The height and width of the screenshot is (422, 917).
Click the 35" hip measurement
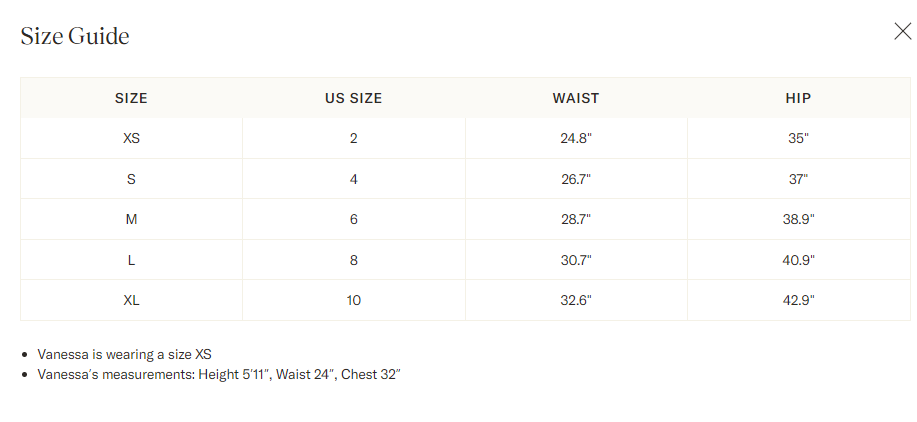click(799, 139)
